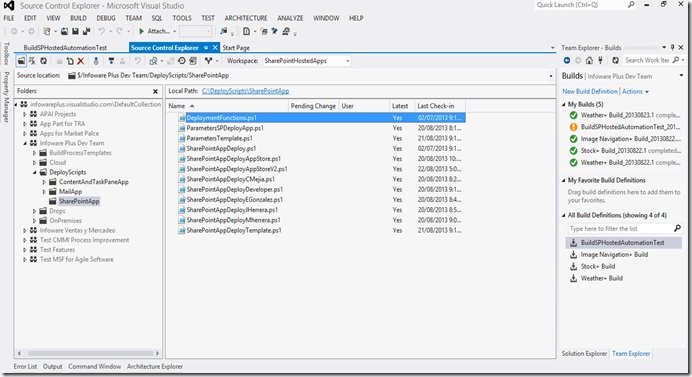The height and width of the screenshot is (377, 692).
Task: Select the file ParametersTemplate.ps1
Action: (x=219, y=138)
